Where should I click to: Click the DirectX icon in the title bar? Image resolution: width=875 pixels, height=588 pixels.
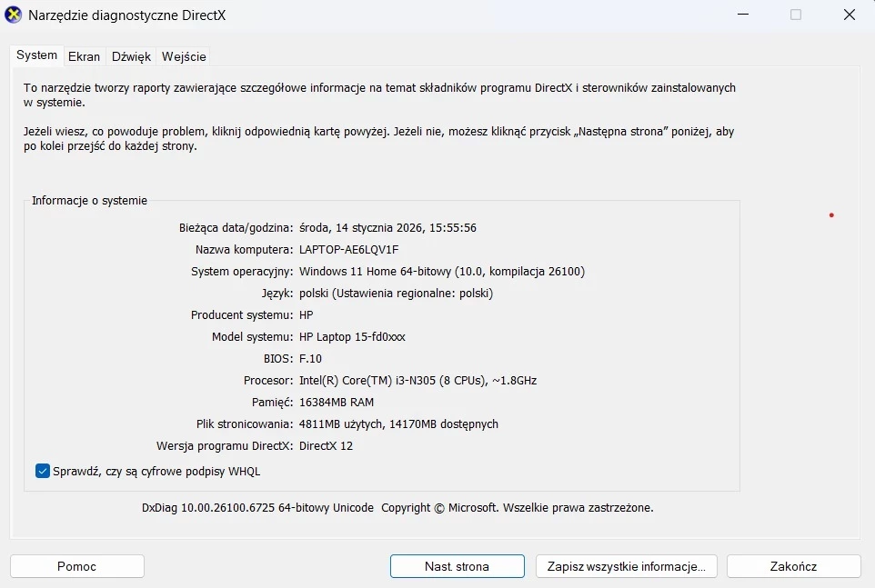[14, 15]
